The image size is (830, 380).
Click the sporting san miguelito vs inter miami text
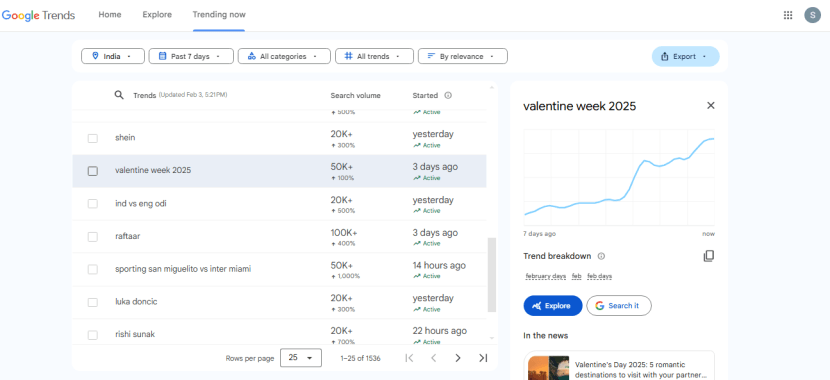pyautogui.click(x=183, y=269)
